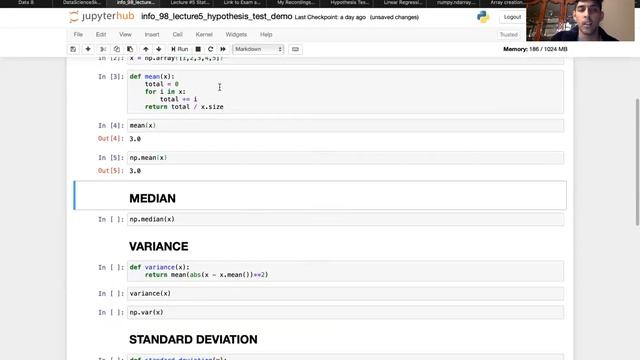Open the File menu
This screenshot has height=360, width=640.
(x=78, y=35)
